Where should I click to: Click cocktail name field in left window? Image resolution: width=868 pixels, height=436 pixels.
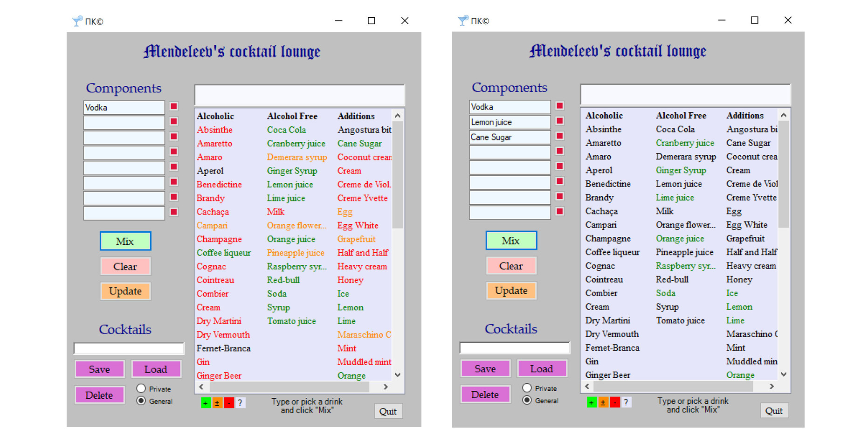(x=129, y=348)
